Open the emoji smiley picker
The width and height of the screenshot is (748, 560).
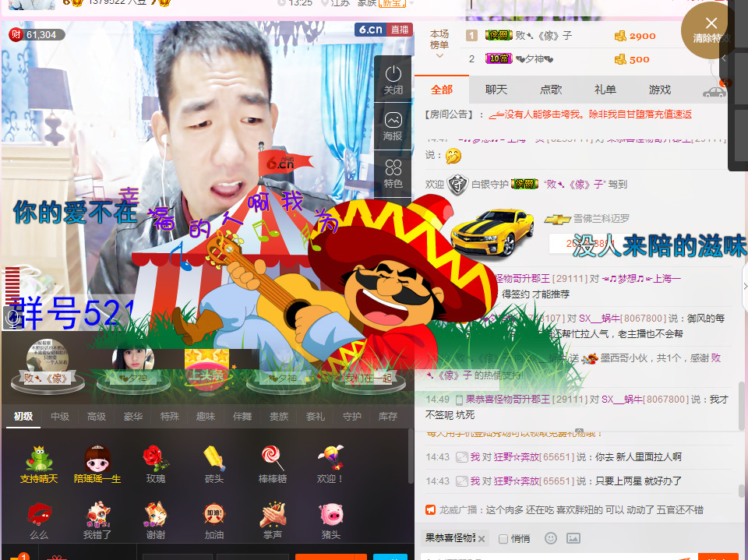[x=551, y=538]
